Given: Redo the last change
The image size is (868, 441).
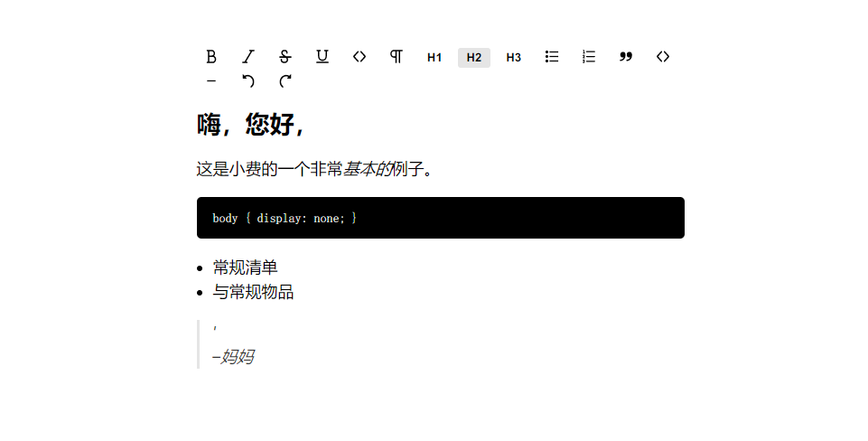Looking at the screenshot, I should pos(285,81).
